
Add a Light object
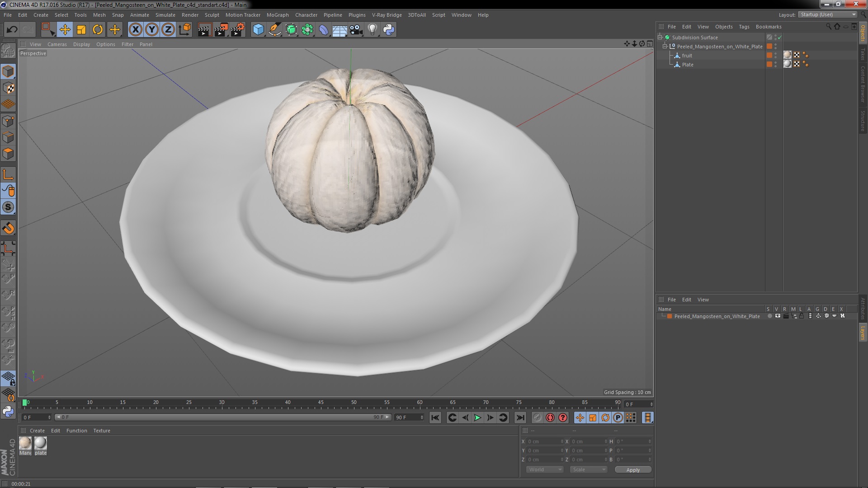tap(373, 30)
